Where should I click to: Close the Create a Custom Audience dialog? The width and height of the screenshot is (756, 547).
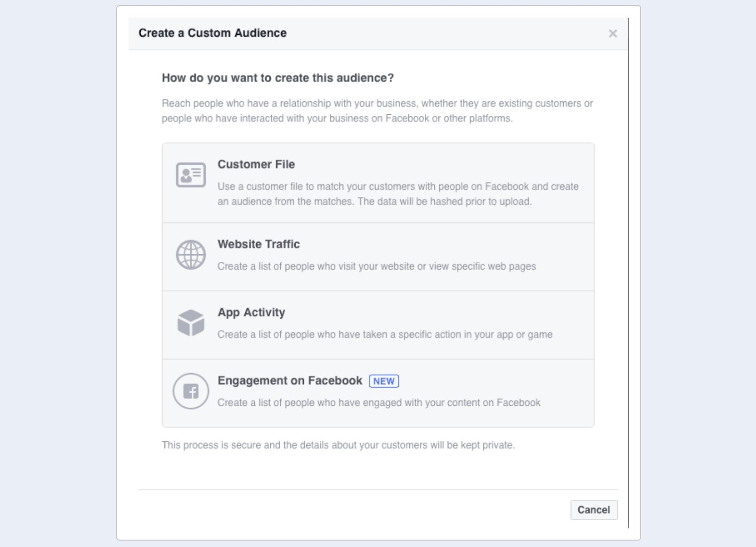click(x=613, y=34)
